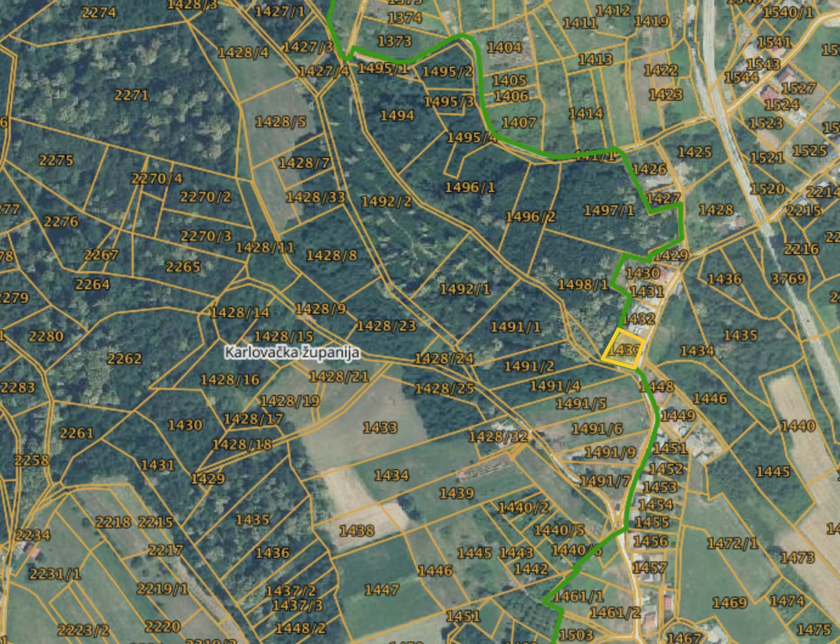Image resolution: width=840 pixels, height=644 pixels.
Task: Choose parcel 2270/2
Action: (x=205, y=197)
